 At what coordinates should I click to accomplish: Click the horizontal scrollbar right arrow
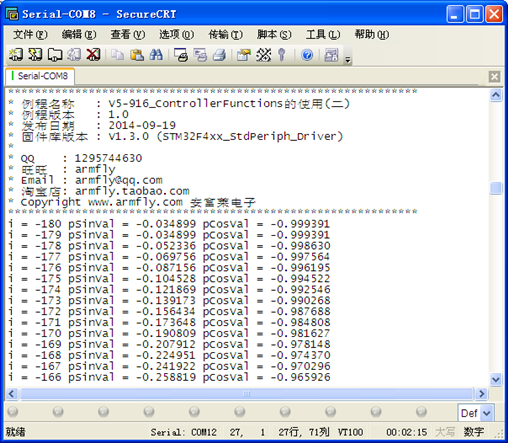[x=481, y=394]
